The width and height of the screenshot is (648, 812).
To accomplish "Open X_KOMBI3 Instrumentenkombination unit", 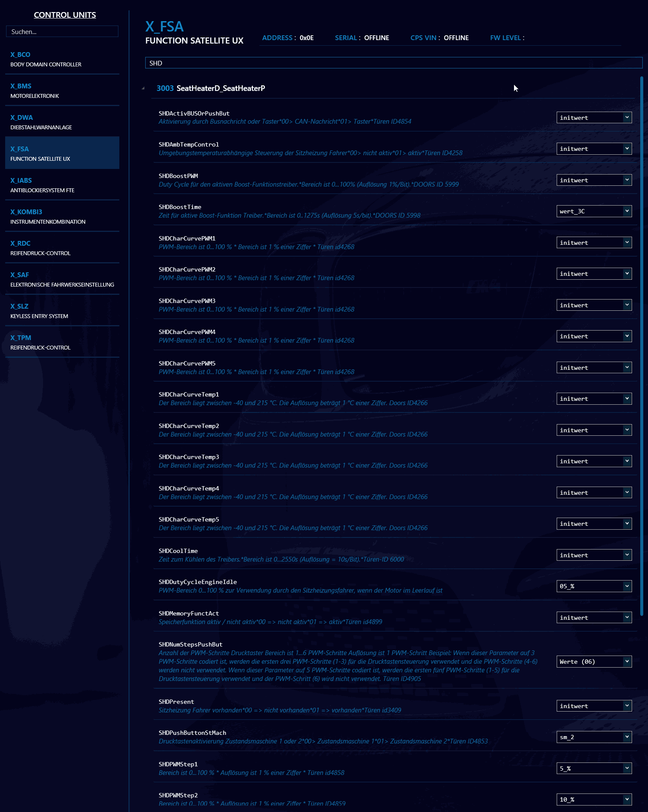I will pos(62,217).
